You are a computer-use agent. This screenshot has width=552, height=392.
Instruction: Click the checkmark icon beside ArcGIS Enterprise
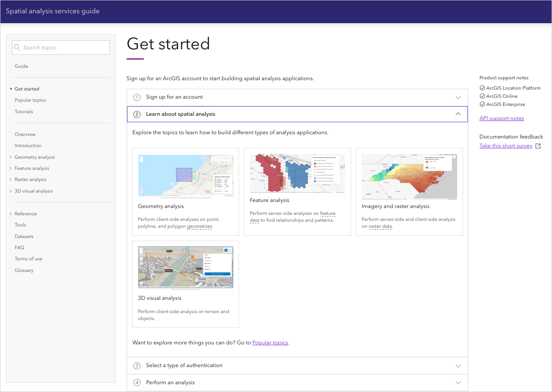[x=482, y=104]
